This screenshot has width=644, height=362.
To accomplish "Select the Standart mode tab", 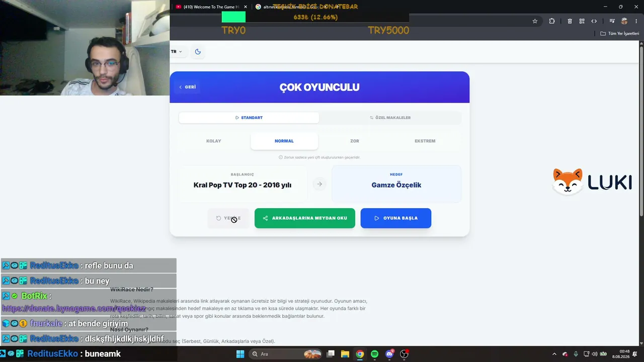I will pos(249,118).
